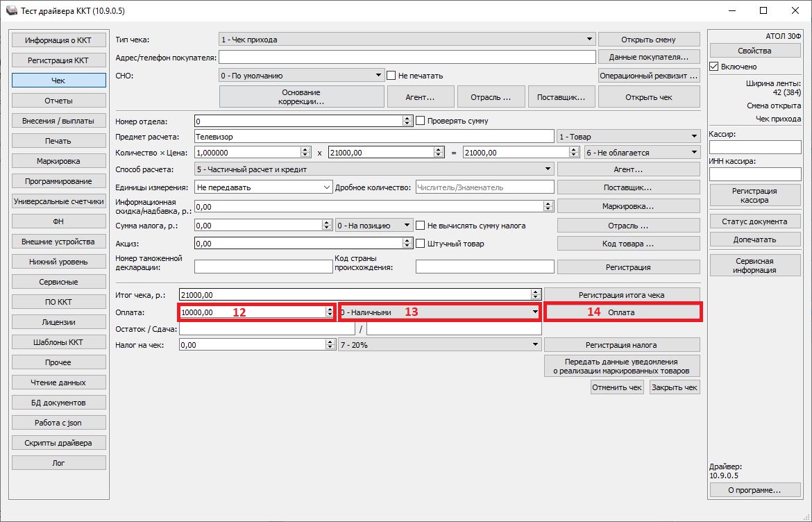Open Свойства in the right panel
812x522 pixels.
click(754, 51)
